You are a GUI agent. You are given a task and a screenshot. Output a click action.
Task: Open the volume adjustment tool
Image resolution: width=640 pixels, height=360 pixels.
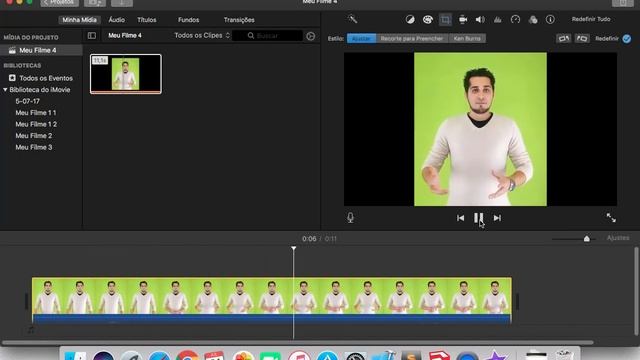480,20
